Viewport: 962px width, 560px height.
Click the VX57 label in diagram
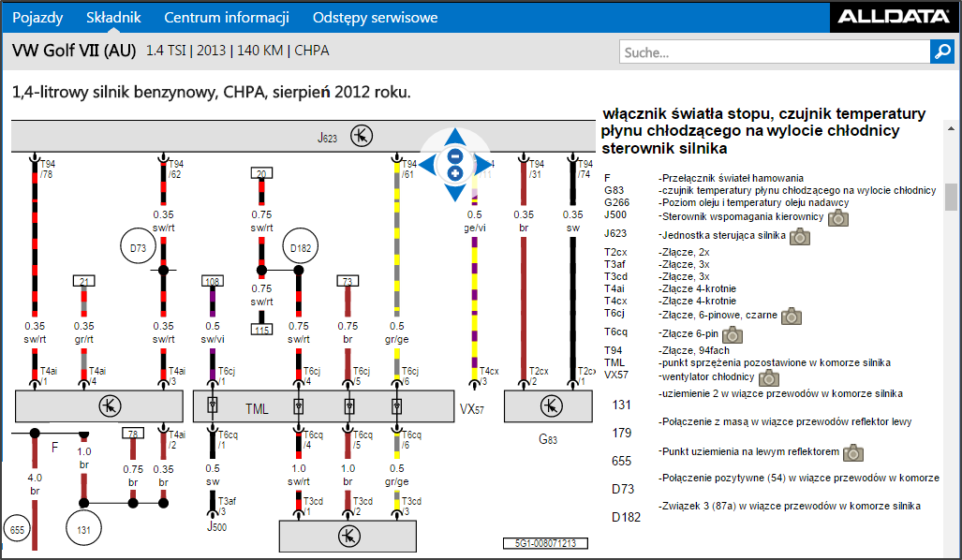pyautogui.click(x=472, y=409)
